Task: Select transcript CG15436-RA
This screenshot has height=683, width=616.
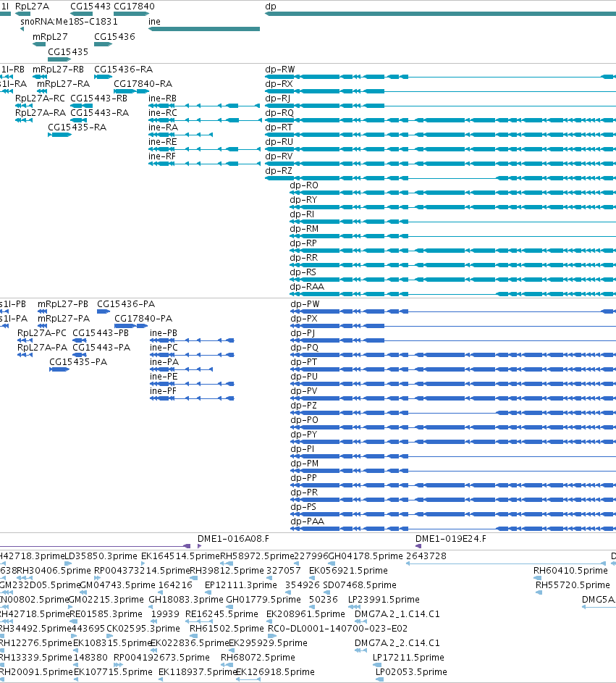Action: (x=124, y=70)
